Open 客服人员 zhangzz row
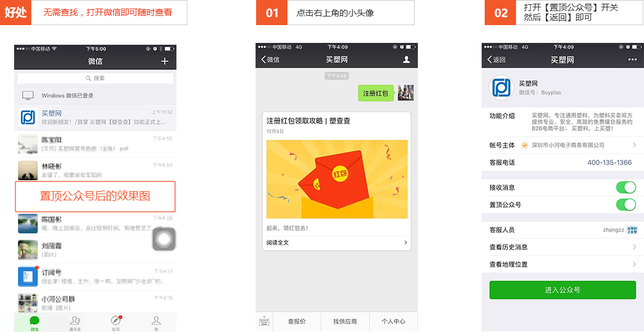 pyautogui.click(x=563, y=230)
